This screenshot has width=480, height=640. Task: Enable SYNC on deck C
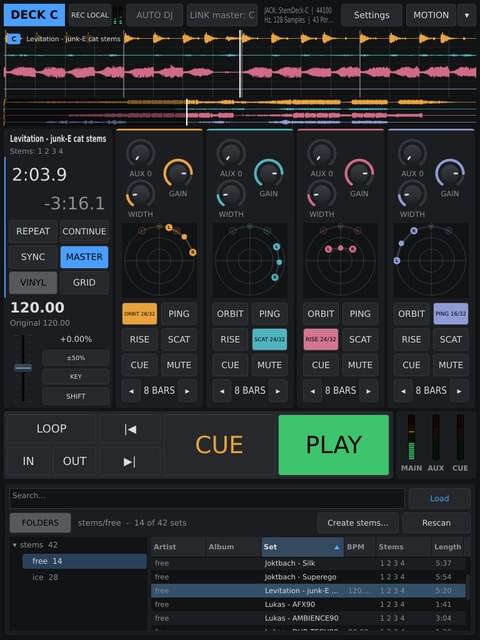pyautogui.click(x=33, y=257)
